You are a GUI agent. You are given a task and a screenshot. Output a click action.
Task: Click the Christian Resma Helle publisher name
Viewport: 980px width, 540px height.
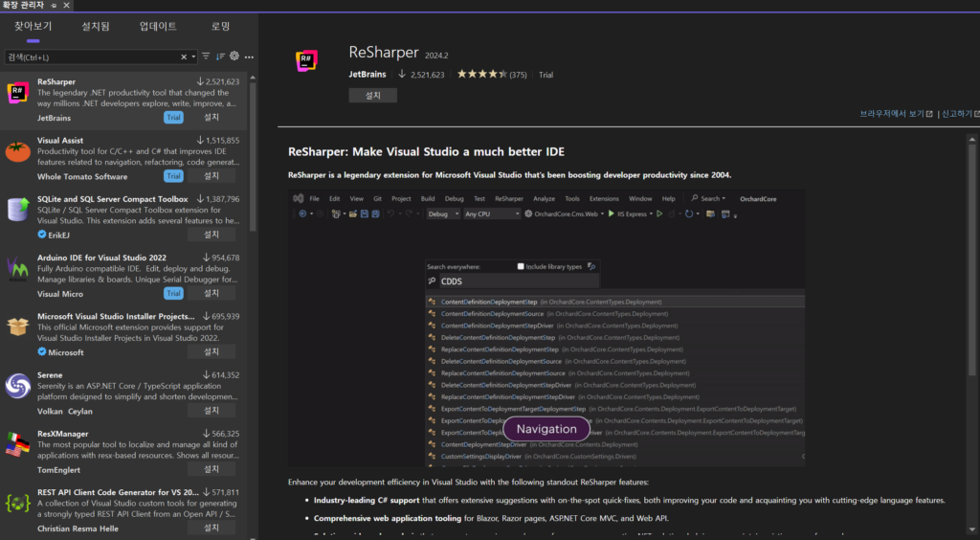click(78, 529)
